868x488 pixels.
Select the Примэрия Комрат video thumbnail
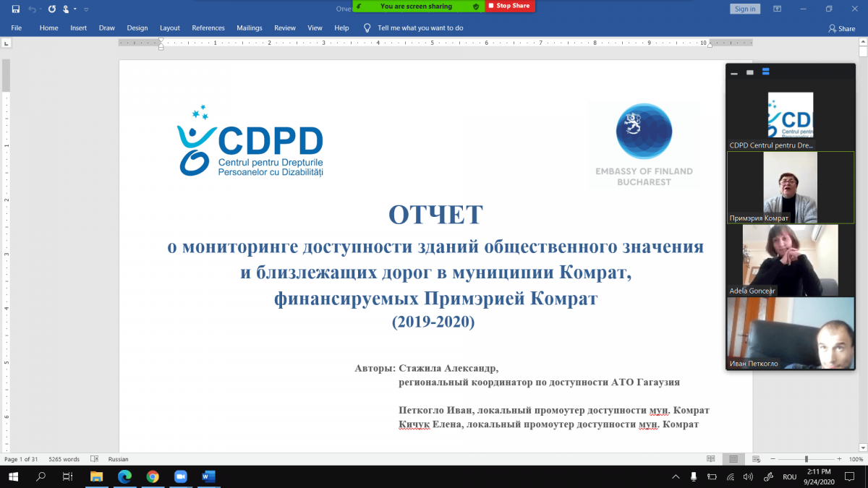point(791,187)
